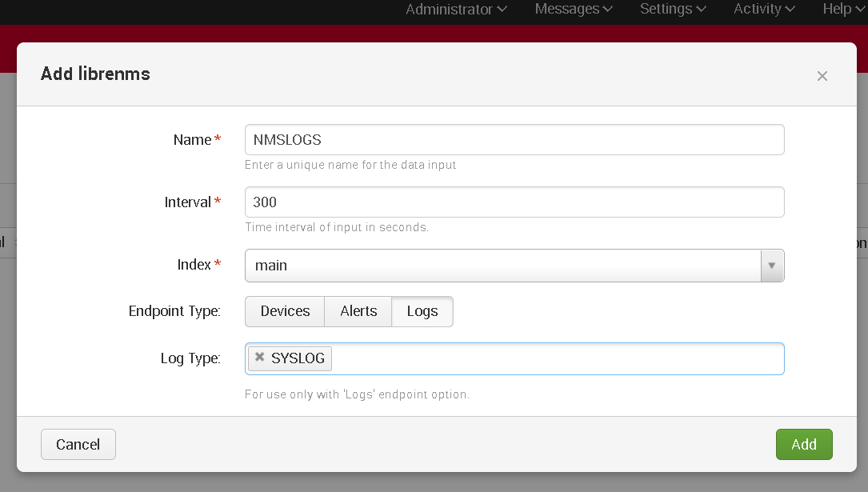Expand the Activity menu chevron
The width and height of the screenshot is (868, 492).
coord(788,10)
